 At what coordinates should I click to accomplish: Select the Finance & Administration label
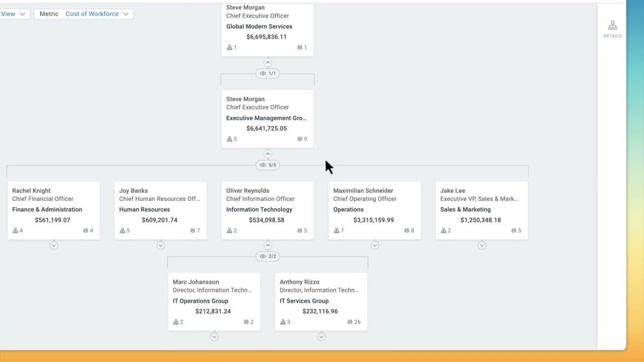point(47,210)
